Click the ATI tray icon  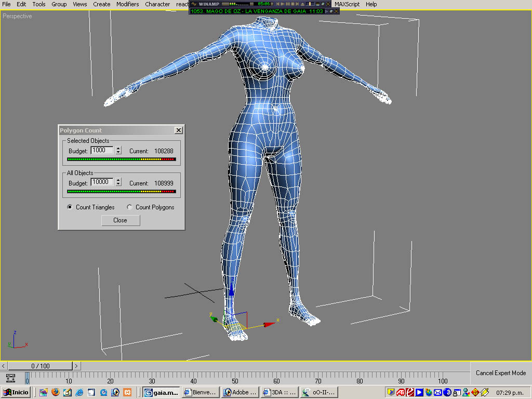pyautogui.click(x=401, y=392)
